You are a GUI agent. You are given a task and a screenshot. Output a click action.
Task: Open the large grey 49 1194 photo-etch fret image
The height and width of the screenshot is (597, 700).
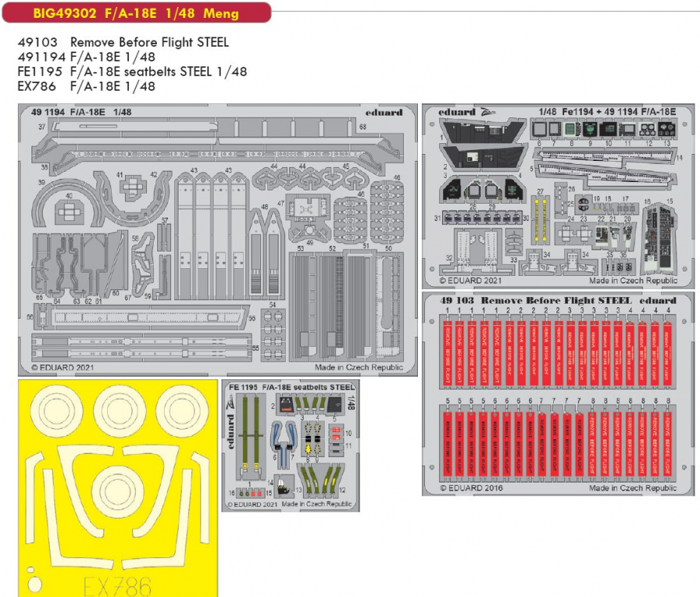(218, 239)
